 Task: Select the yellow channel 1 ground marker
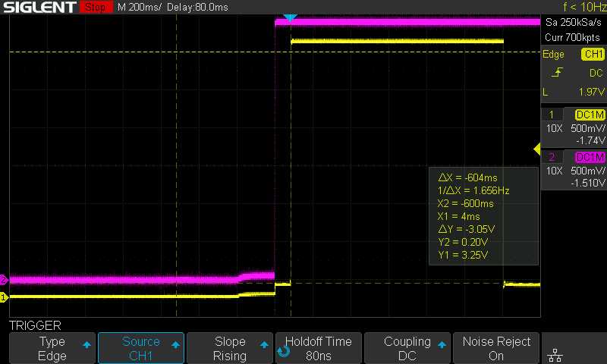[x=4, y=297]
